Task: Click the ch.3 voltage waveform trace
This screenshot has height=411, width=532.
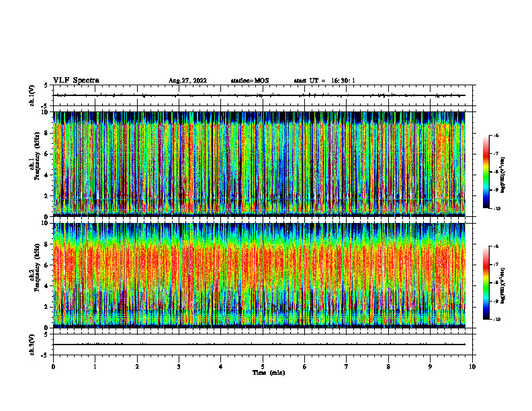Action: [259, 345]
